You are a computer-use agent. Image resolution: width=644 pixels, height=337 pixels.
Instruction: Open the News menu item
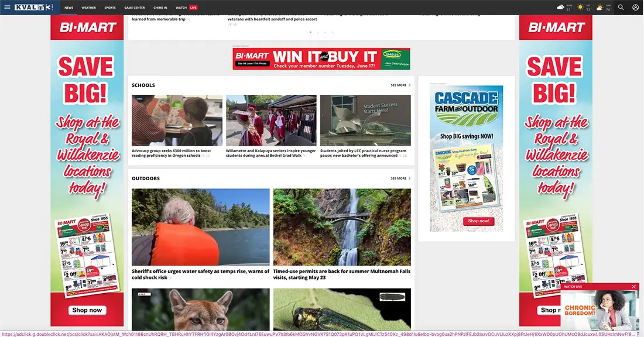coord(68,8)
